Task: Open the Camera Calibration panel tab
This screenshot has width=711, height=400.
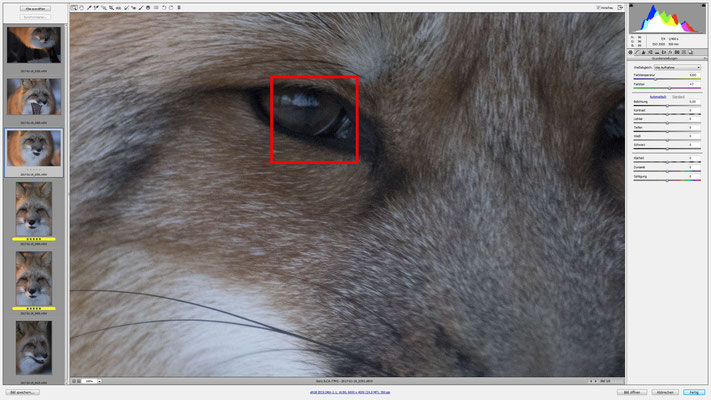Action: (x=677, y=52)
